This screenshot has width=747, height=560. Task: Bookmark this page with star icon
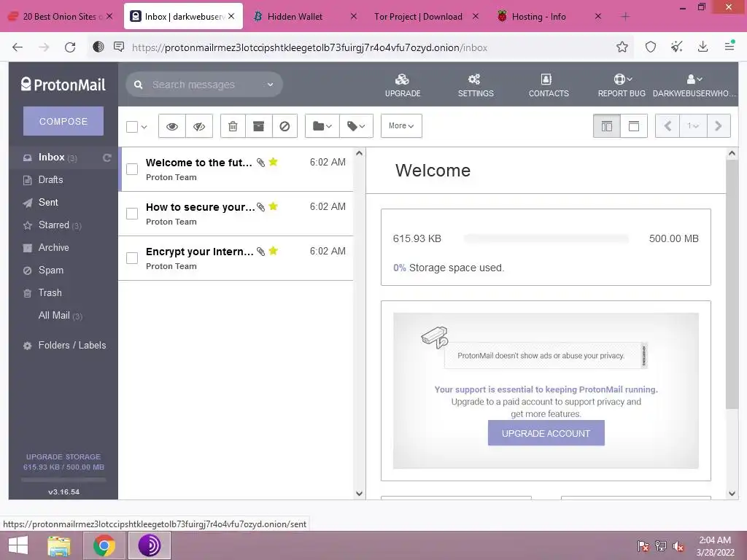pyautogui.click(x=622, y=47)
